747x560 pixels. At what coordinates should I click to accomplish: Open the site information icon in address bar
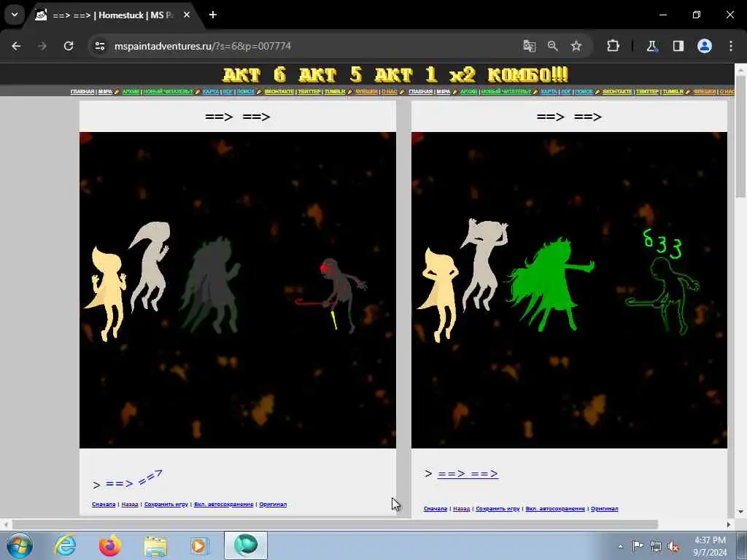pyautogui.click(x=100, y=46)
